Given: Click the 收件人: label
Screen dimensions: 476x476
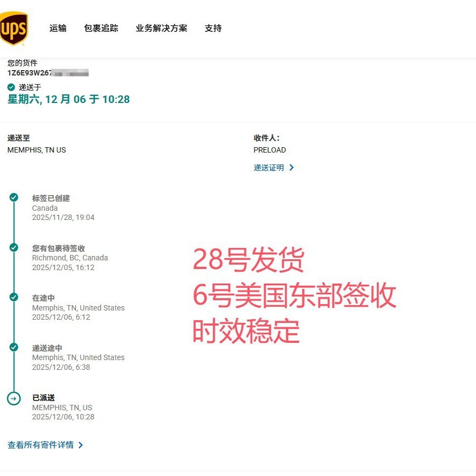Looking at the screenshot, I should click(266, 138).
